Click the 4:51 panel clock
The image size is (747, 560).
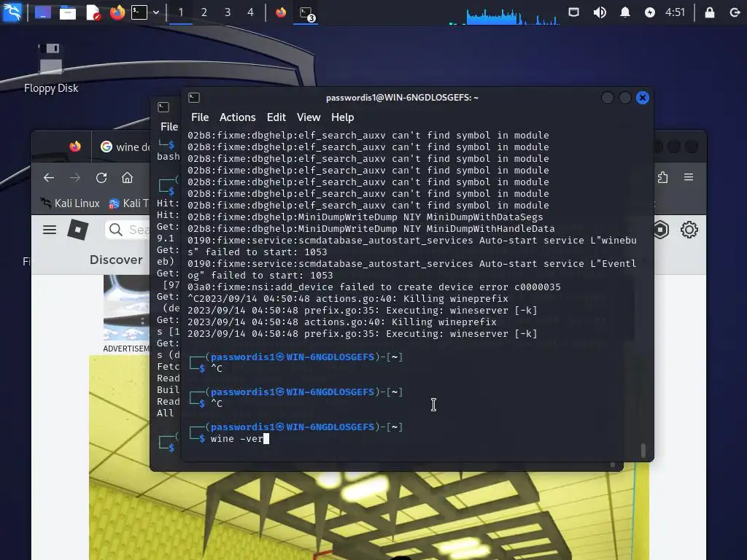[x=675, y=12]
